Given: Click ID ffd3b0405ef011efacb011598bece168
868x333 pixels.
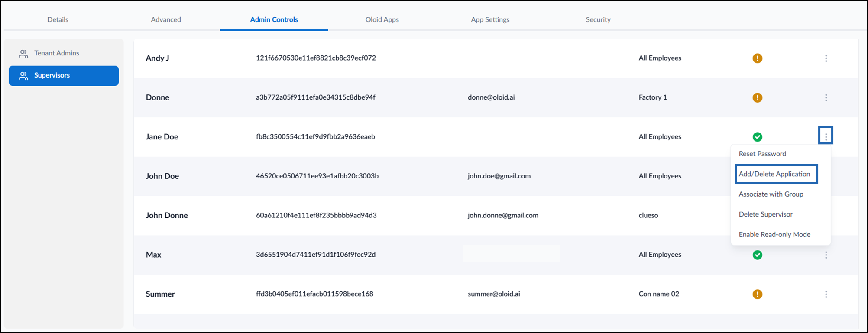Looking at the screenshot, I should click(314, 294).
